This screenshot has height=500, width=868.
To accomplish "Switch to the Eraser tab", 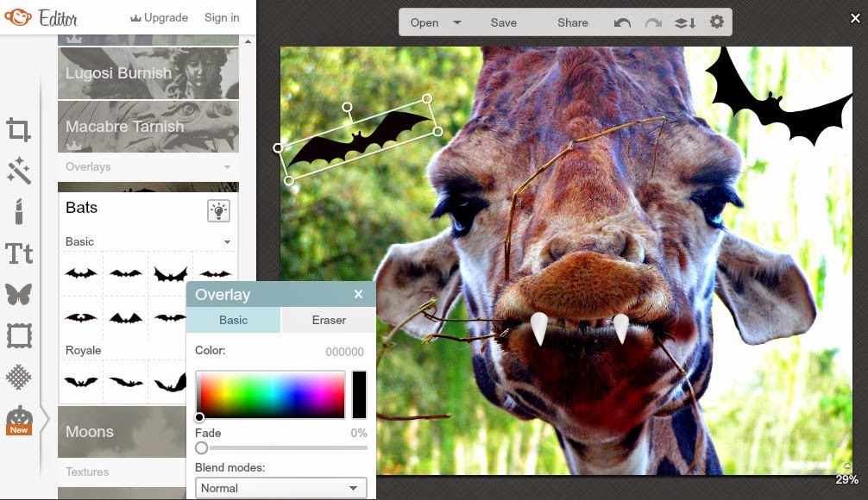I will tap(328, 320).
